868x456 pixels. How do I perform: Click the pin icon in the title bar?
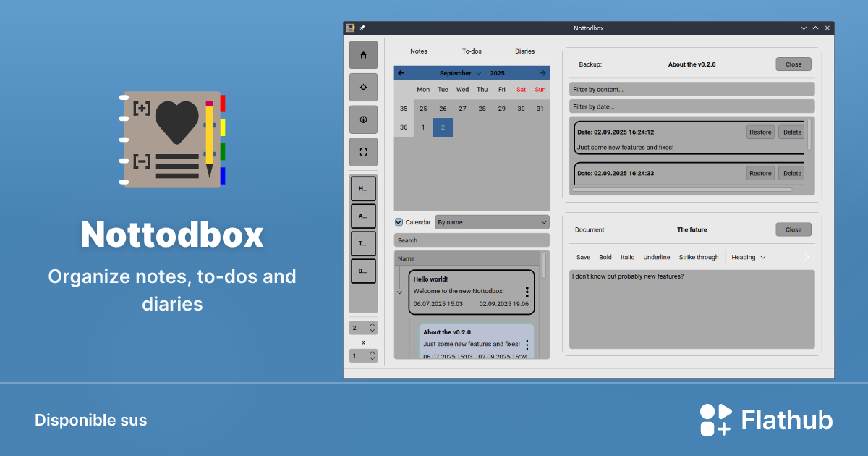tap(362, 28)
